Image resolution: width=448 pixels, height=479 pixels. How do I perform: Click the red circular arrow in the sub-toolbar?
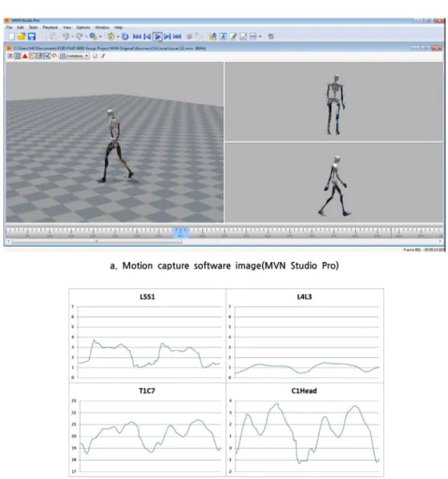point(54,56)
